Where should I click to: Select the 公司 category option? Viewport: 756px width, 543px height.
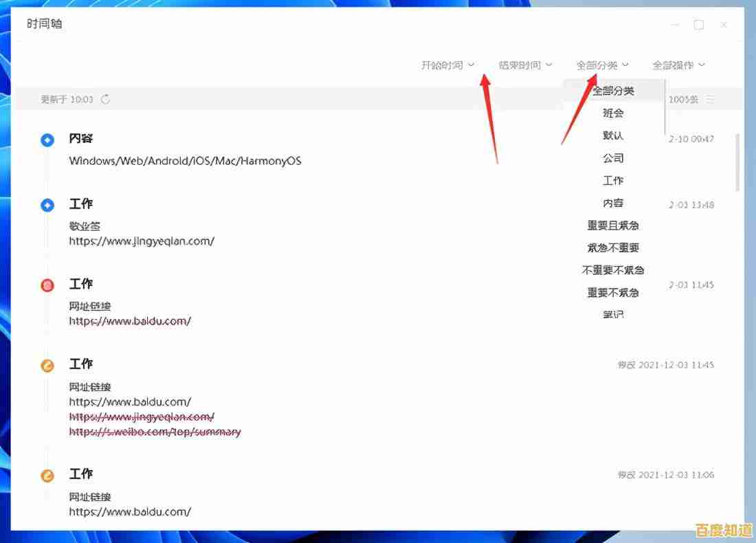[x=612, y=157]
